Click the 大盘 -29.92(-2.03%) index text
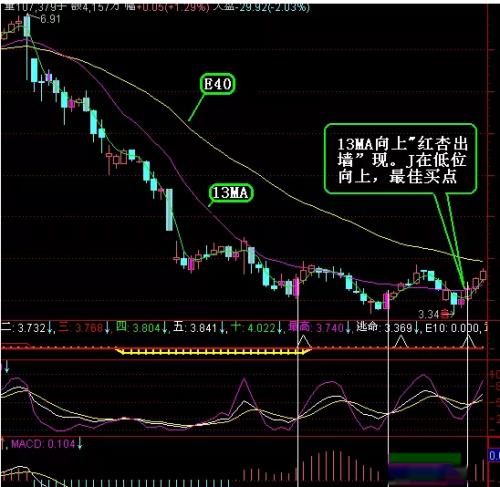This screenshot has height=487, width=500. click(x=262, y=7)
